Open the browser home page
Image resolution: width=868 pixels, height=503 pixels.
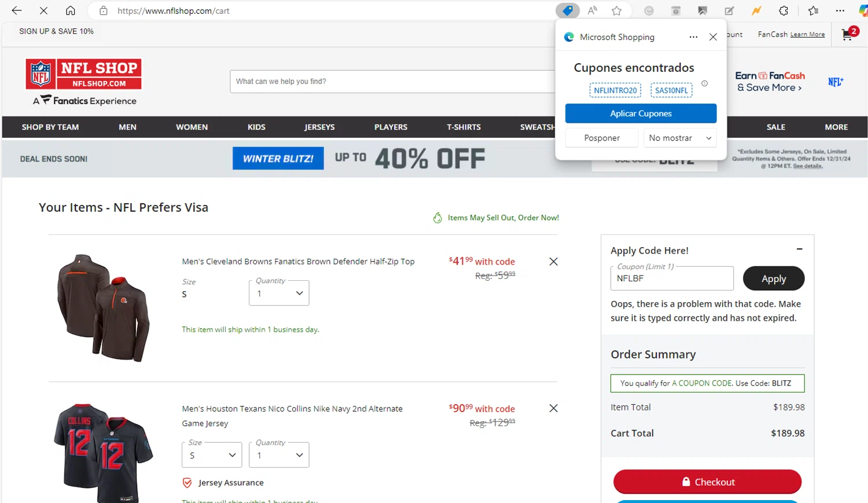(70, 10)
